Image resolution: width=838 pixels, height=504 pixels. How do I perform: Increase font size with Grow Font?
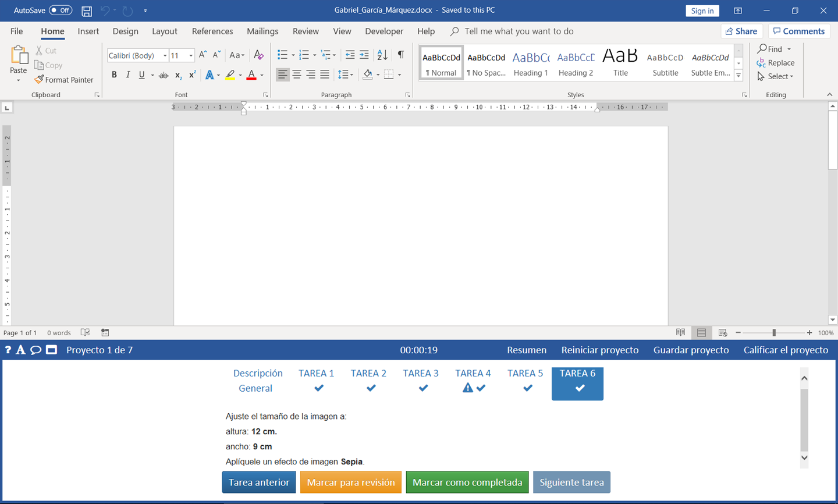tap(203, 55)
